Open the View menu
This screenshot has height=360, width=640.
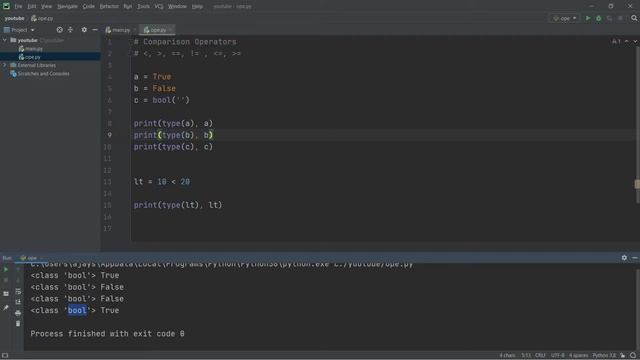(47, 7)
